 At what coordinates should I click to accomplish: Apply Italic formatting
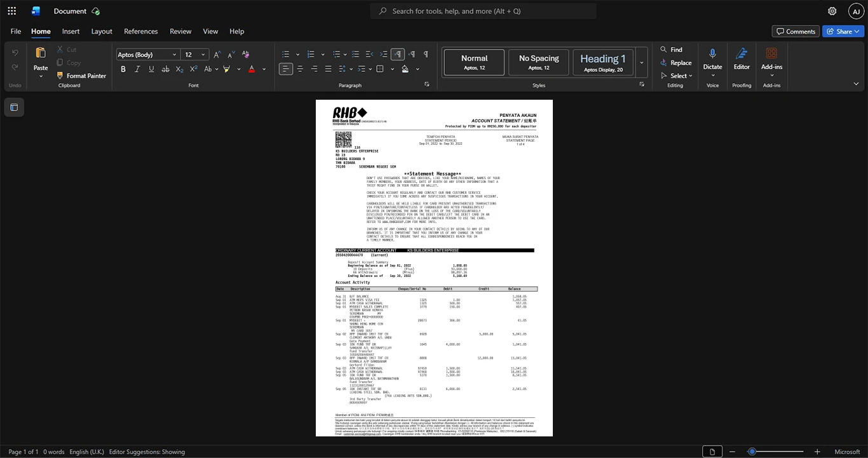(x=137, y=69)
